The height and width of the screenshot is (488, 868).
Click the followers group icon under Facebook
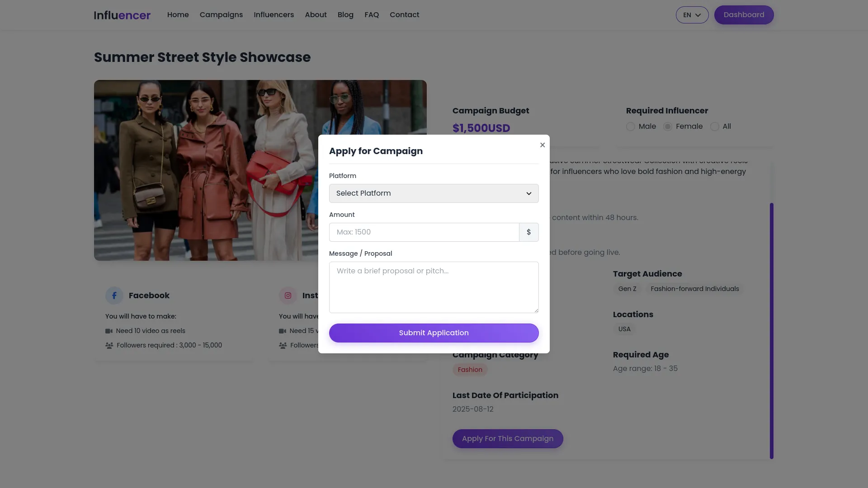click(x=109, y=346)
